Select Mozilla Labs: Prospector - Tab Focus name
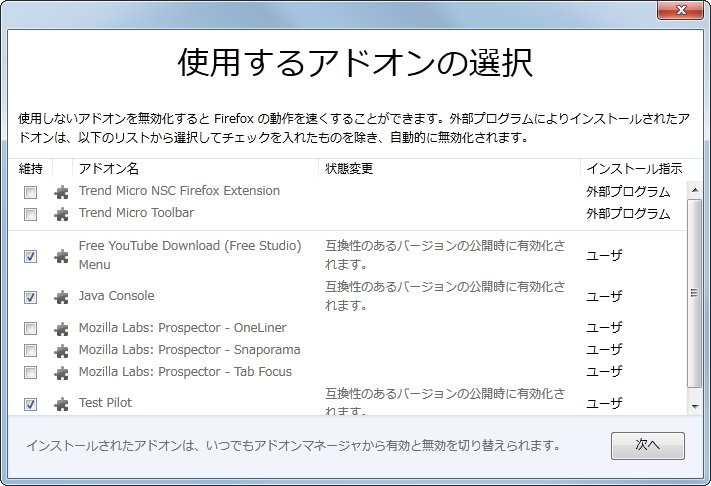The width and height of the screenshot is (711, 486). pos(185,372)
